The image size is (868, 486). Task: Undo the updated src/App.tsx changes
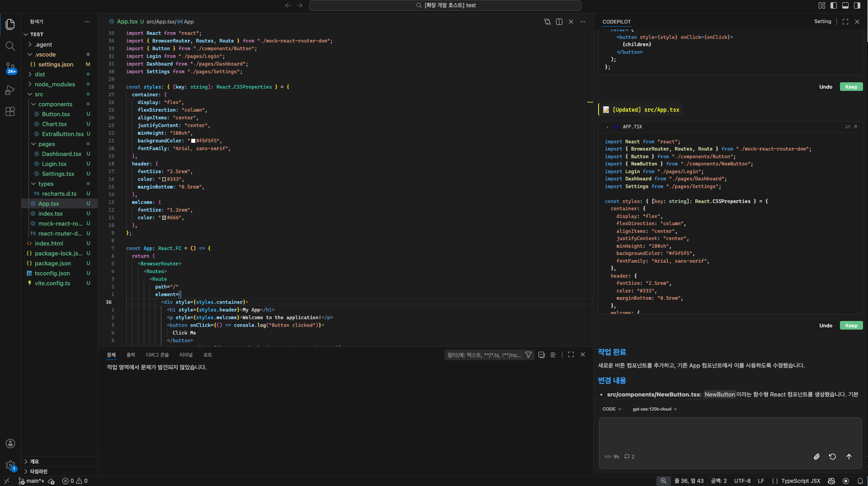[x=826, y=326]
